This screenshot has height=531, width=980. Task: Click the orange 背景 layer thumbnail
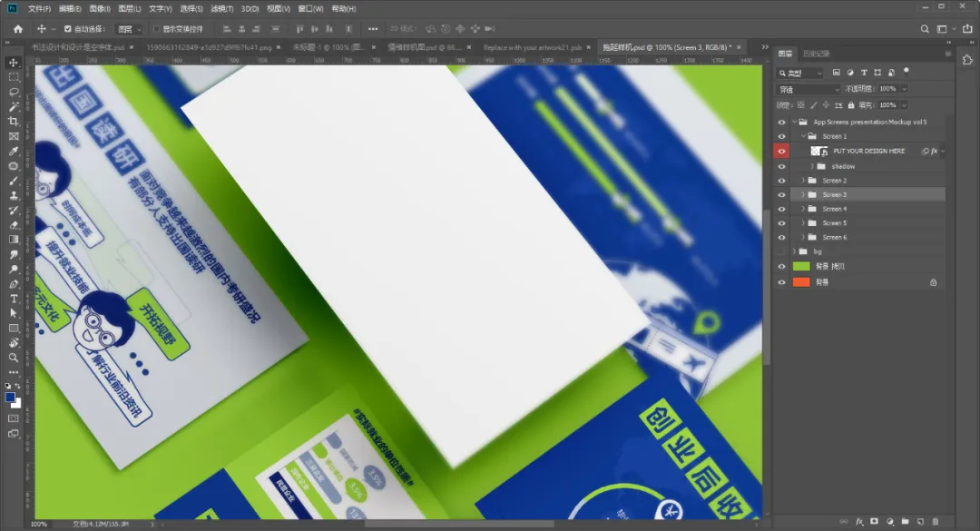(801, 282)
